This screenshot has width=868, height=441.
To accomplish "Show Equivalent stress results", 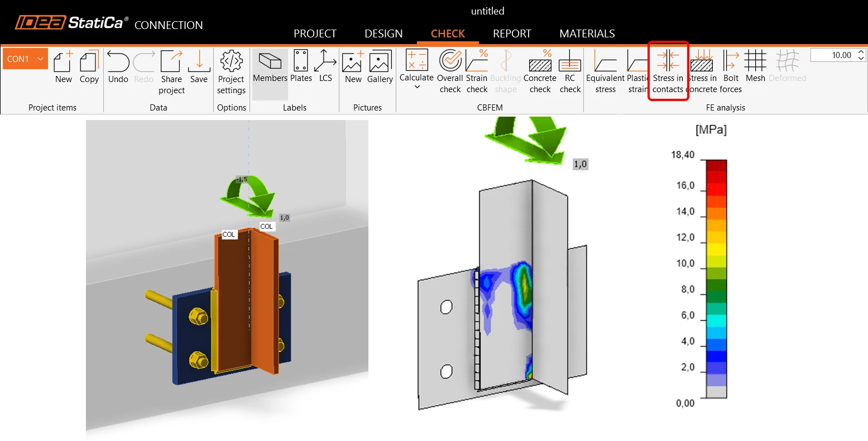I will point(605,71).
